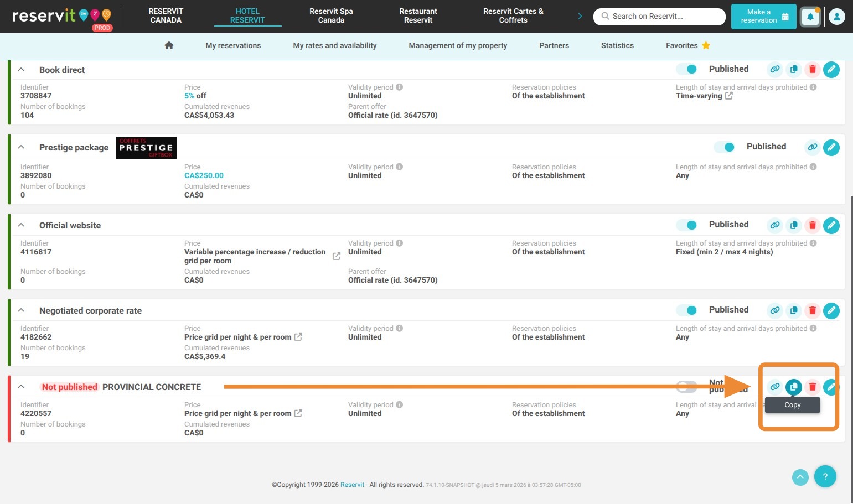Publish the PROVINCIAL CONCRETE rate

tap(687, 387)
